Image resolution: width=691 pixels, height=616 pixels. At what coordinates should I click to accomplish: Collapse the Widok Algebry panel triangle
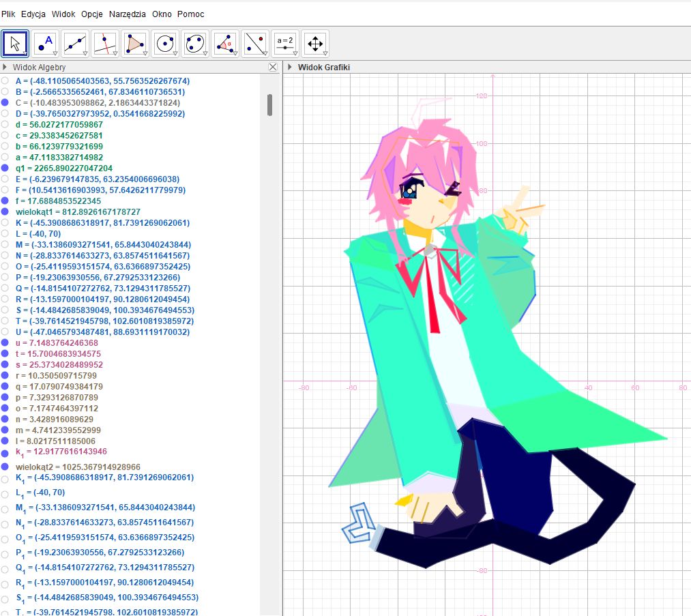(5, 67)
